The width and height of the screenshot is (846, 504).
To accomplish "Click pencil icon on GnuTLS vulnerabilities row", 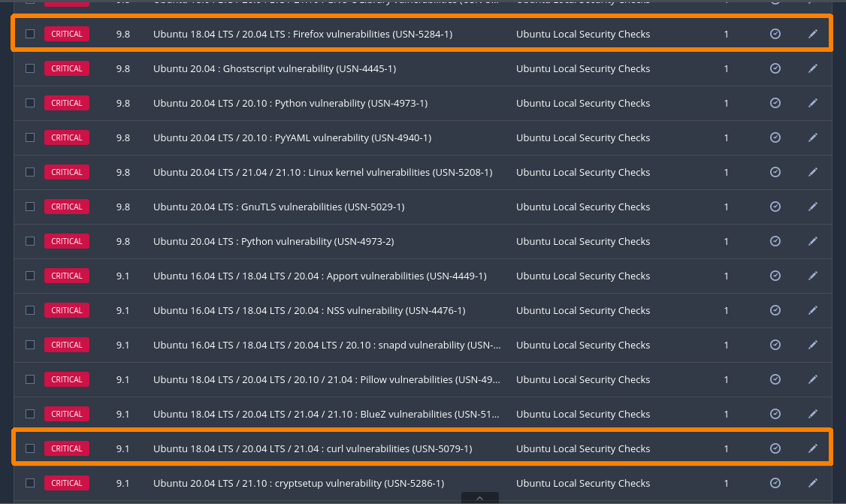I will [x=812, y=207].
